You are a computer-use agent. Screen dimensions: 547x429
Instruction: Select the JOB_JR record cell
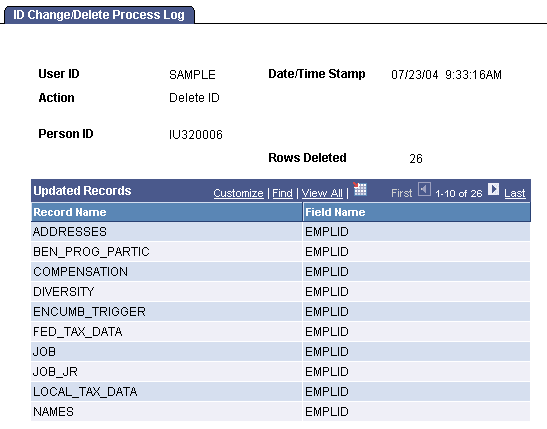pos(167,372)
